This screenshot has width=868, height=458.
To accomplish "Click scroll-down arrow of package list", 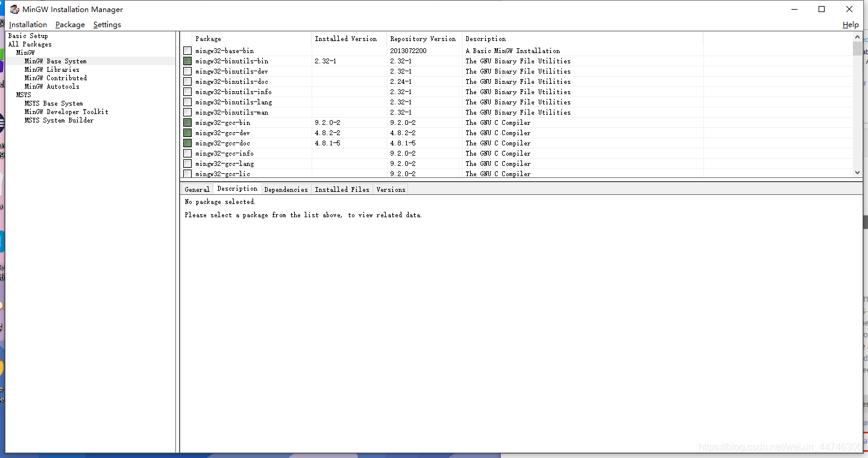I will tap(858, 173).
